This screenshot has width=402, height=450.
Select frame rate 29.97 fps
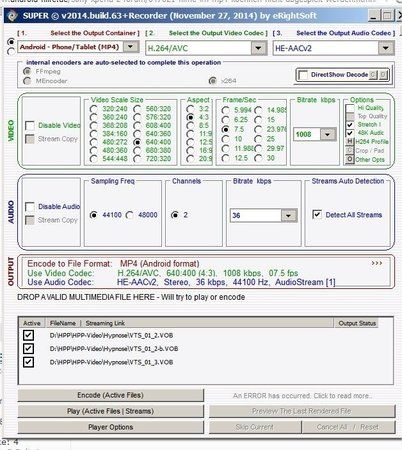point(258,148)
